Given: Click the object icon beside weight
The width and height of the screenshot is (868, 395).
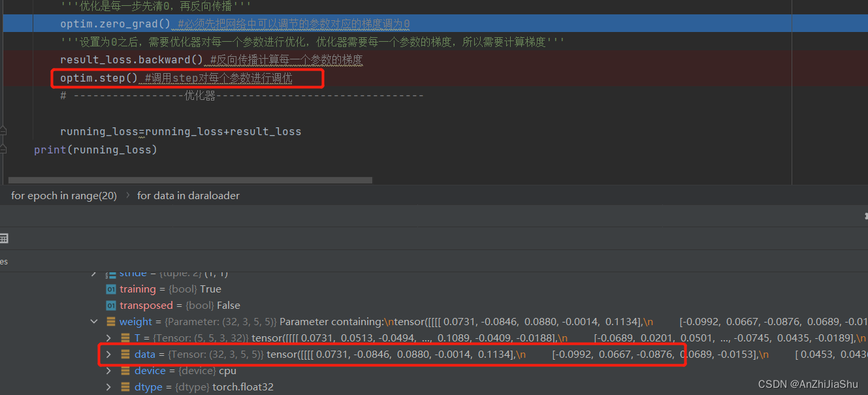Looking at the screenshot, I should tap(111, 322).
